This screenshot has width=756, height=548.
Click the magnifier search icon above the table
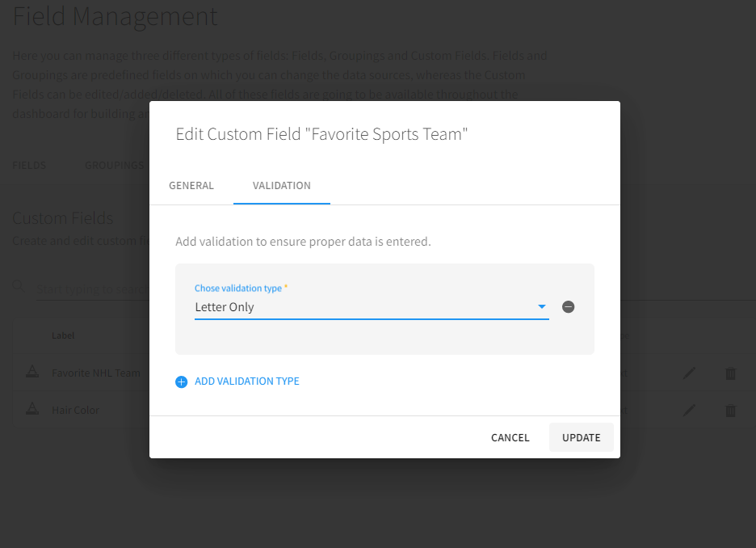(x=19, y=288)
